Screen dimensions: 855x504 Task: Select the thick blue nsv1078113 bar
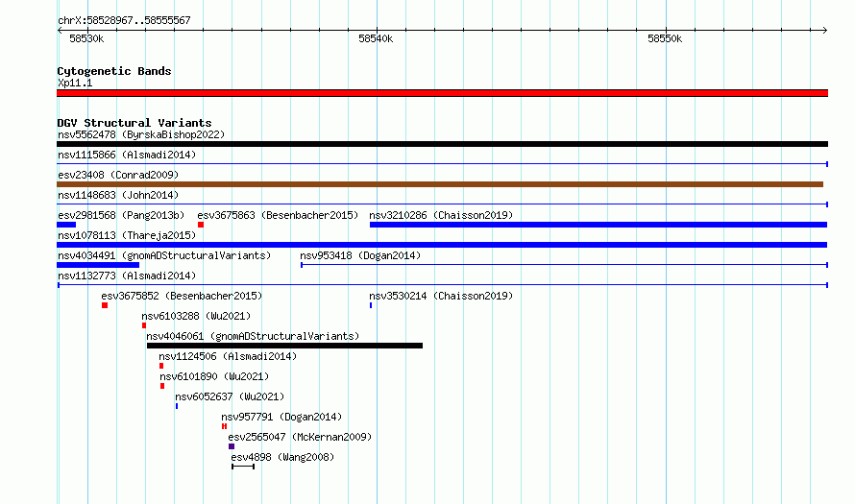[442, 245]
